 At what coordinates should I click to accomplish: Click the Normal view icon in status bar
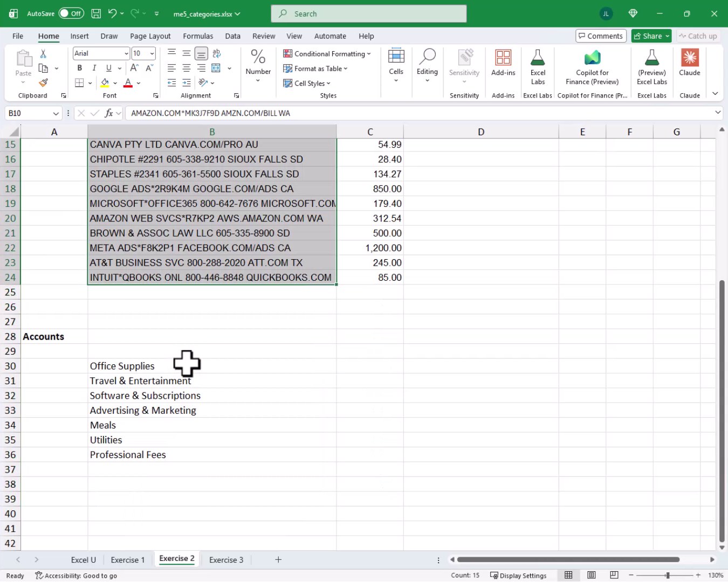click(568, 575)
